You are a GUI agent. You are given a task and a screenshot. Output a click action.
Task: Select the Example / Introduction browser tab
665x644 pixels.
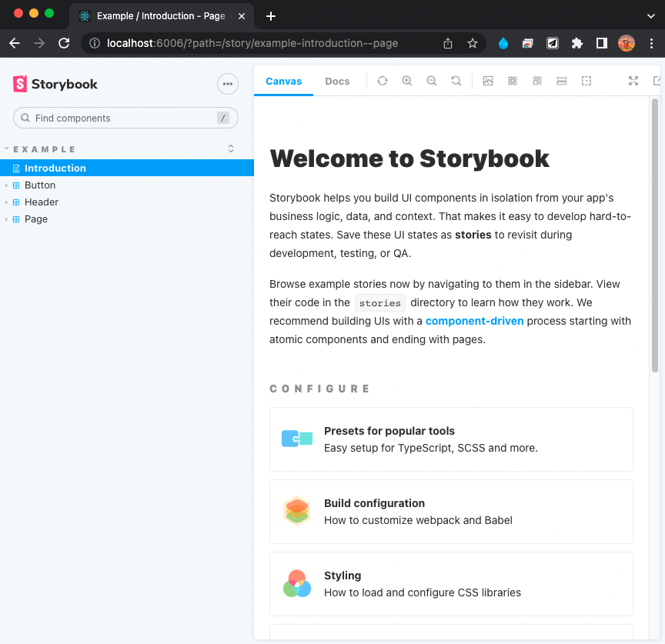click(161, 16)
